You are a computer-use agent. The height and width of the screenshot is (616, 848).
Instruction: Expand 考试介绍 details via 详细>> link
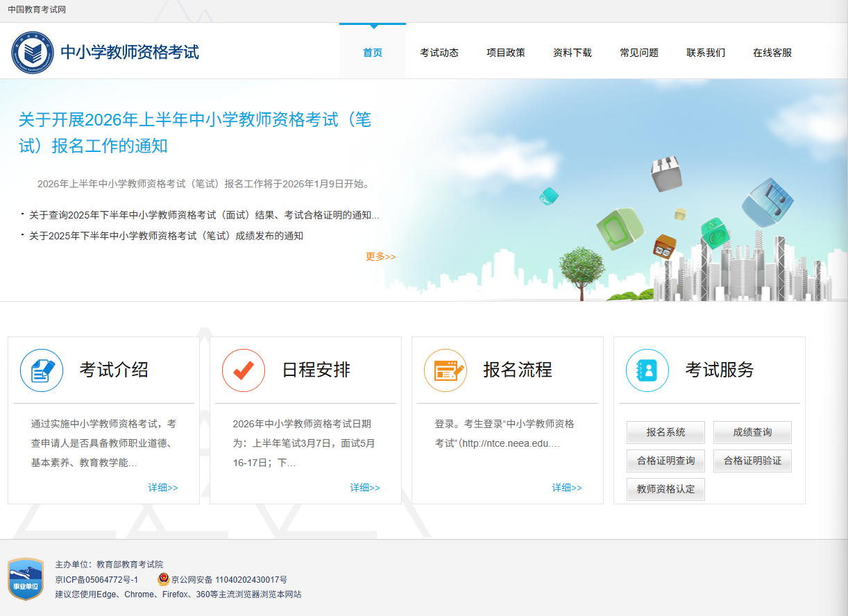(163, 488)
